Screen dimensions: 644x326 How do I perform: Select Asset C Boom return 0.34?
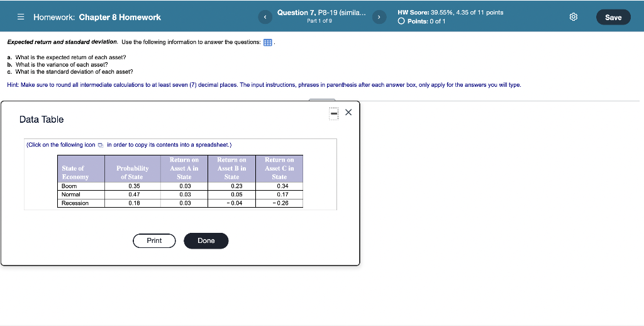tap(282, 186)
